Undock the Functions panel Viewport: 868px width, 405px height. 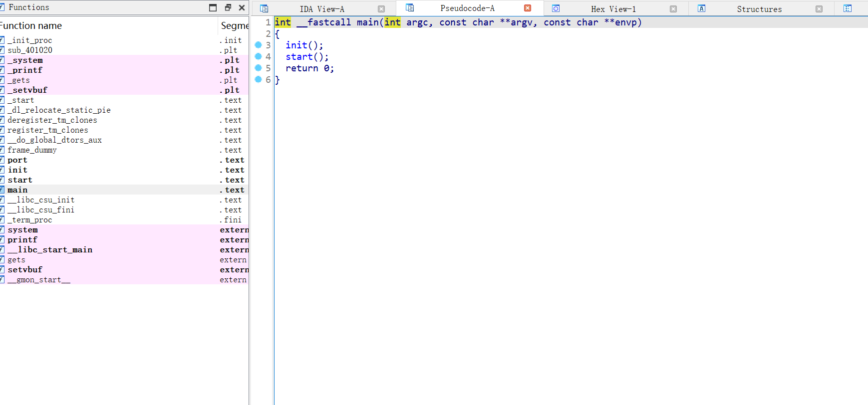click(x=228, y=7)
